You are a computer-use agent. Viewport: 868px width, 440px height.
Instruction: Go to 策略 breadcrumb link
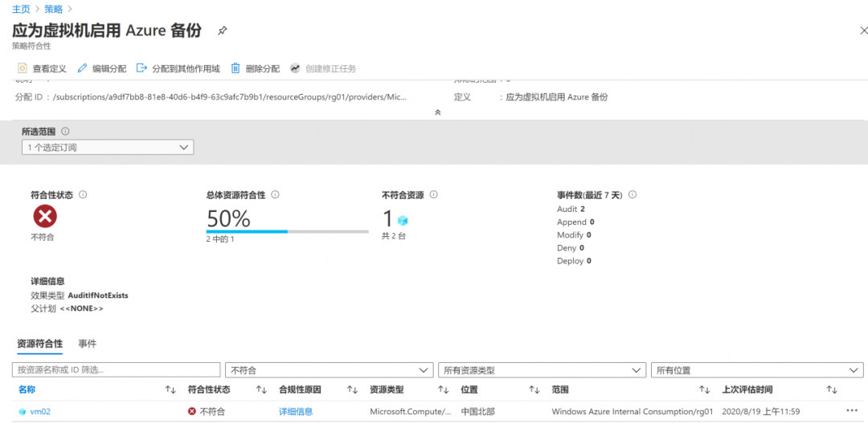click(x=53, y=9)
